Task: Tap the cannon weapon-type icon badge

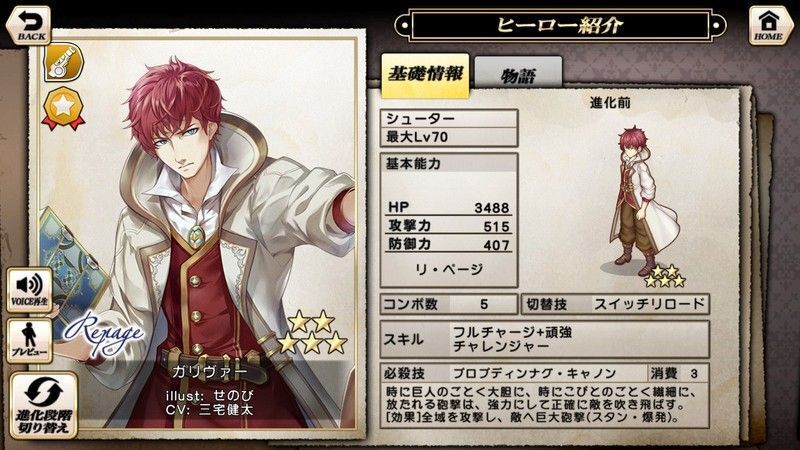Action: (63, 62)
